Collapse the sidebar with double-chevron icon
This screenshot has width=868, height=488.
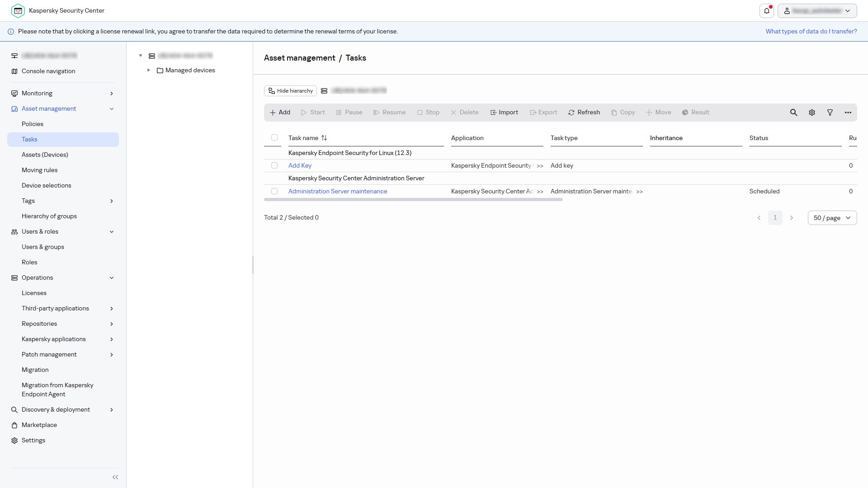pos(115,477)
